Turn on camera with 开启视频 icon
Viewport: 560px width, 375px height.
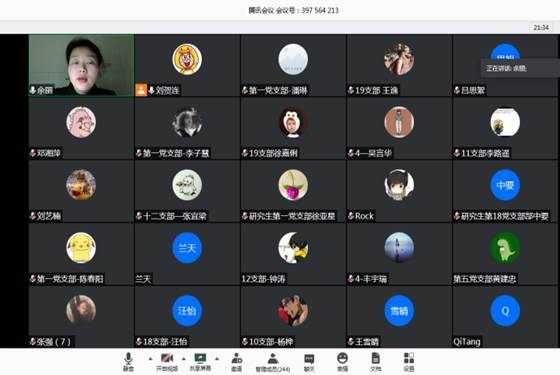click(x=167, y=361)
